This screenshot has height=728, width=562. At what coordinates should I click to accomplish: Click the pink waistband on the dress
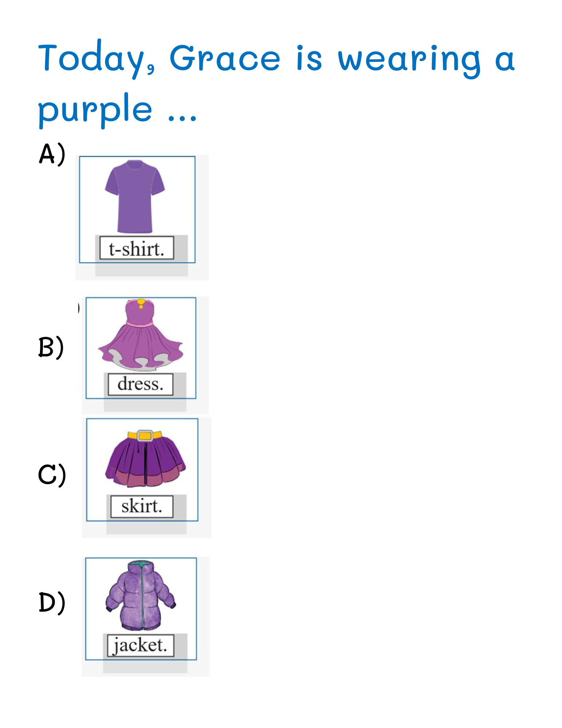pos(140,324)
